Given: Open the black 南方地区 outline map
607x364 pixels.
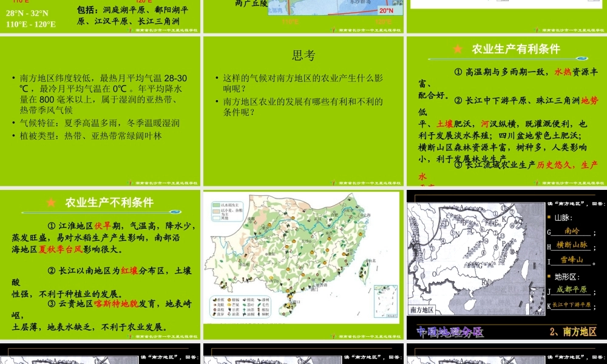Looking at the screenshot, I should [x=476, y=258].
